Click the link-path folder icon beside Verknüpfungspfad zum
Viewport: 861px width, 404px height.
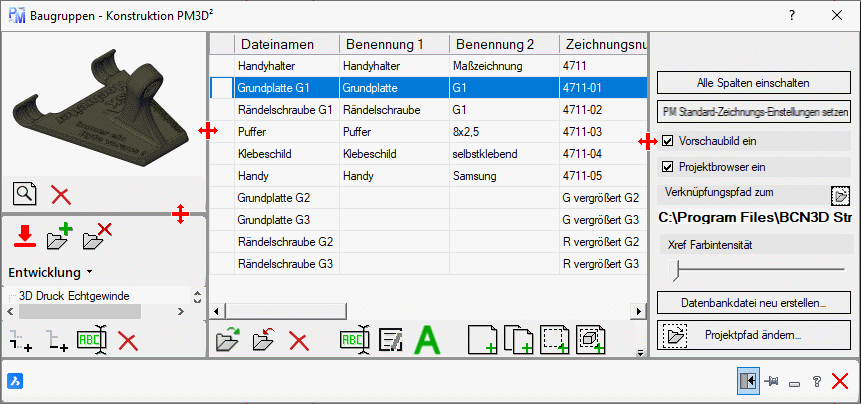click(x=840, y=194)
